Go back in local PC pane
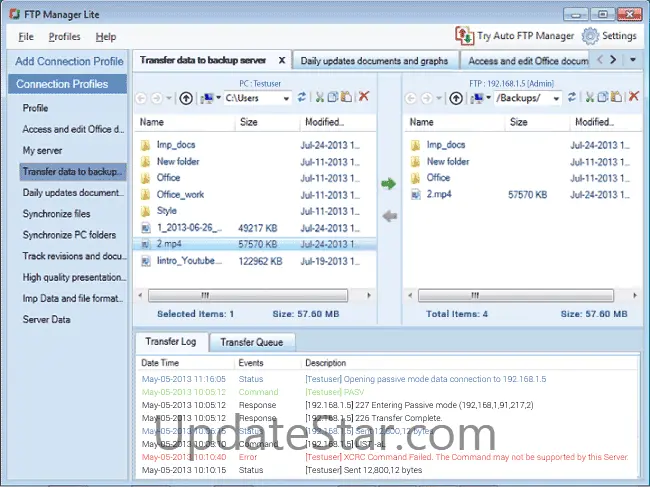 pyautogui.click(x=141, y=98)
